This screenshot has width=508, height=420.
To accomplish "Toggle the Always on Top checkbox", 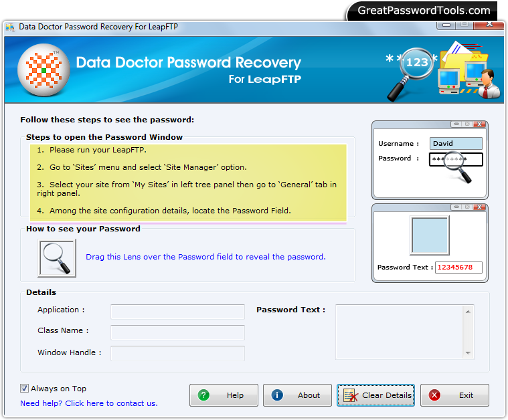I will click(x=24, y=389).
